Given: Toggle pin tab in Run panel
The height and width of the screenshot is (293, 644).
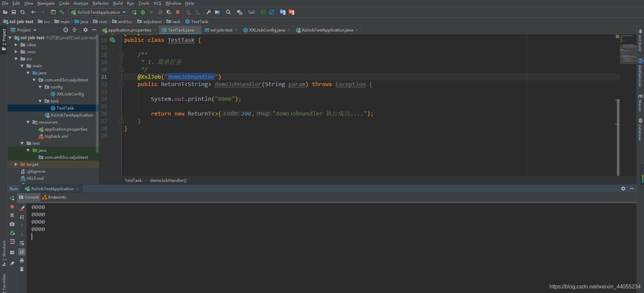Looking at the screenshot, I should [12, 264].
